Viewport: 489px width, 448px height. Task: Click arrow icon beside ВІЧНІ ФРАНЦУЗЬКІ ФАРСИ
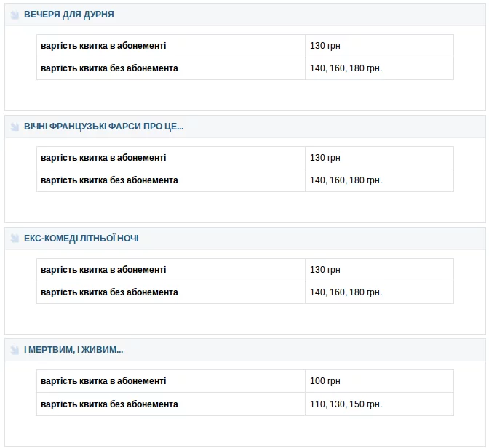15,127
